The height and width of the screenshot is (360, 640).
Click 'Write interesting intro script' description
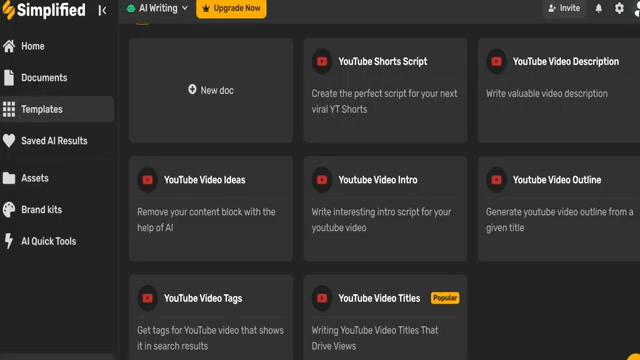[x=381, y=220]
